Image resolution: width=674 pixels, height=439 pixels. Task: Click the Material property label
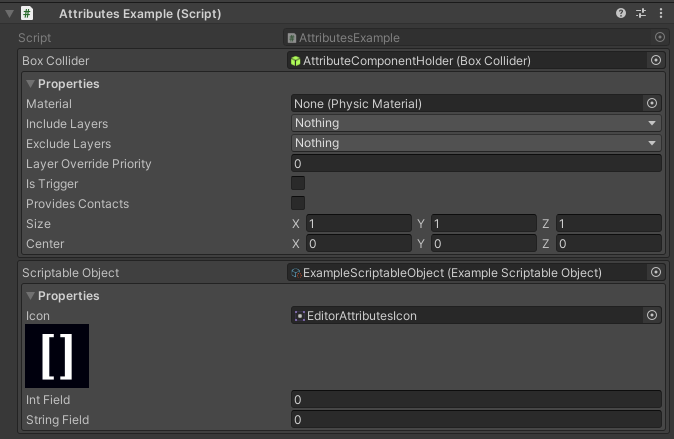(49, 104)
